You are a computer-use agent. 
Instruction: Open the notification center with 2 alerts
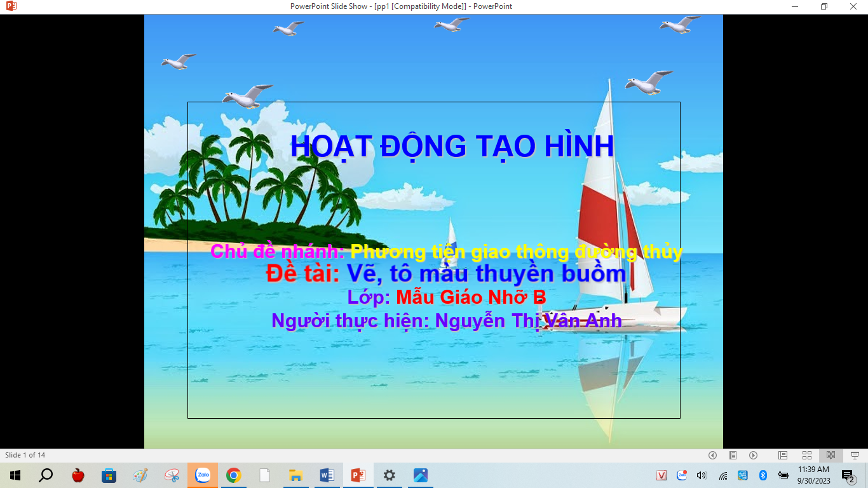click(x=848, y=475)
